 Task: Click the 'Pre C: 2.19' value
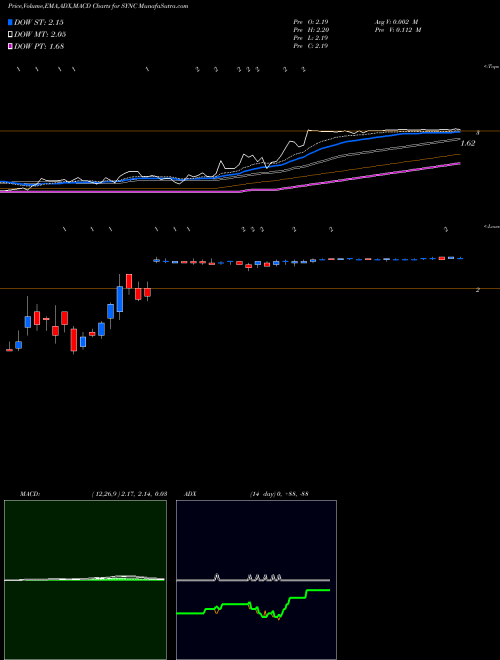click(311, 46)
